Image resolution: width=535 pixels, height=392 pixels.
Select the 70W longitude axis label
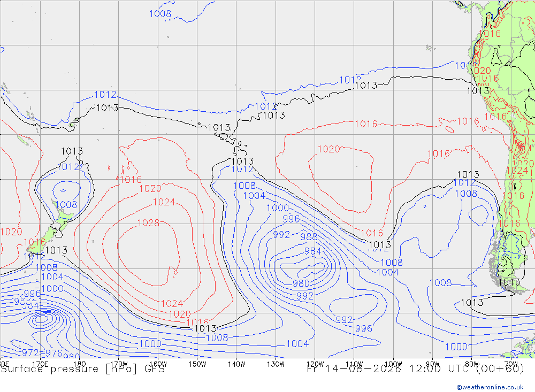click(x=511, y=364)
